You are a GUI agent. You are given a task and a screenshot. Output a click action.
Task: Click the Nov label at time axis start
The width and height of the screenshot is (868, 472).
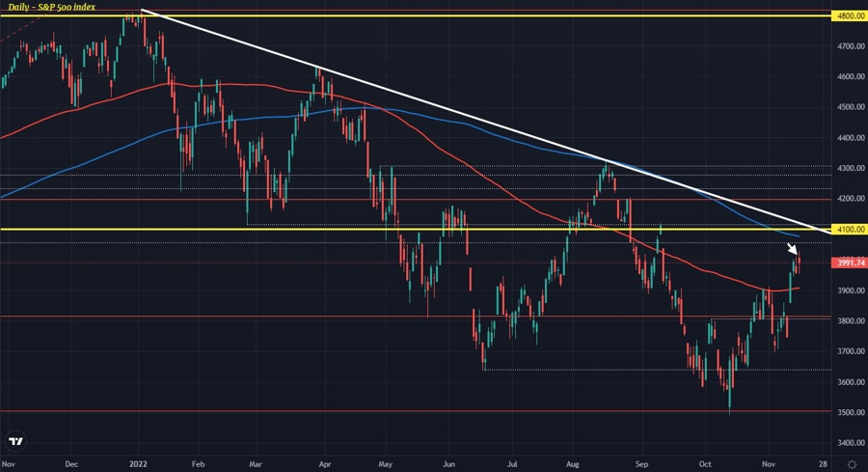pos(9,463)
